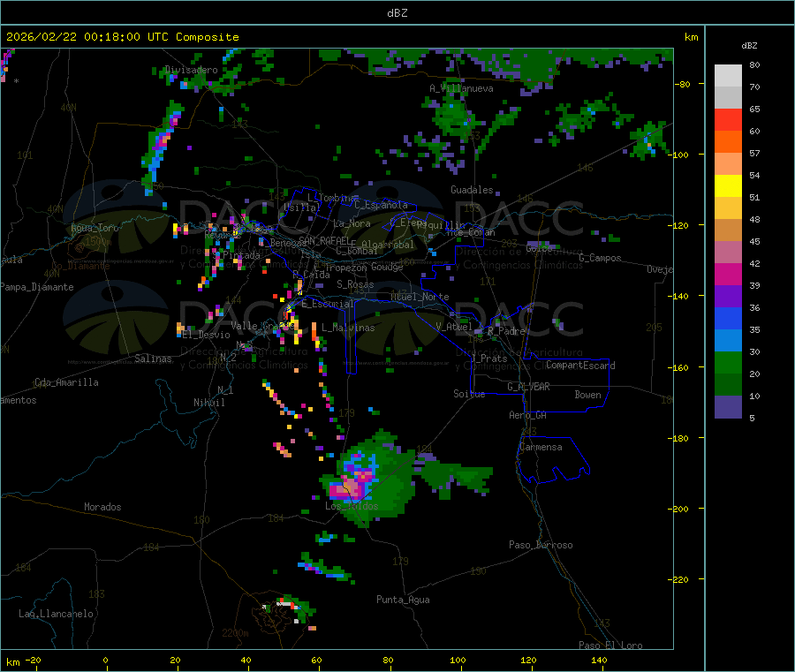Image resolution: width=795 pixels, height=672 pixels.
Task: Click the dBZ title at the top
Action: coord(397,12)
